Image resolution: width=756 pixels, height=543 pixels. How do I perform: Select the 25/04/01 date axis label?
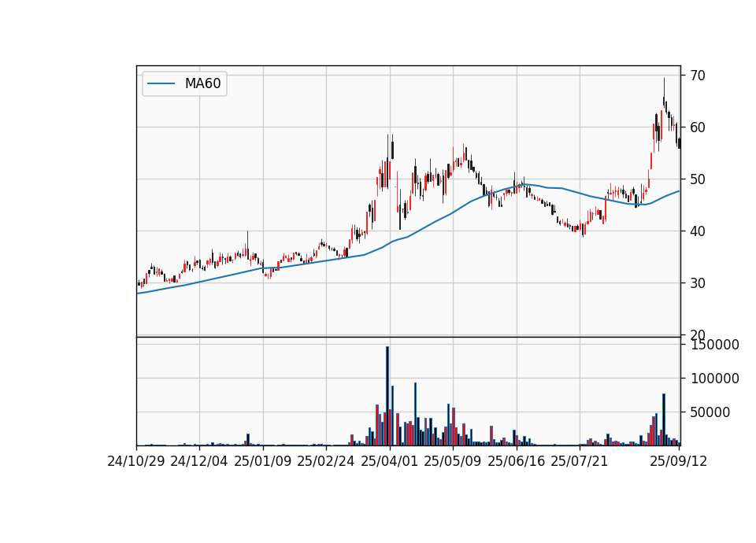click(x=390, y=461)
